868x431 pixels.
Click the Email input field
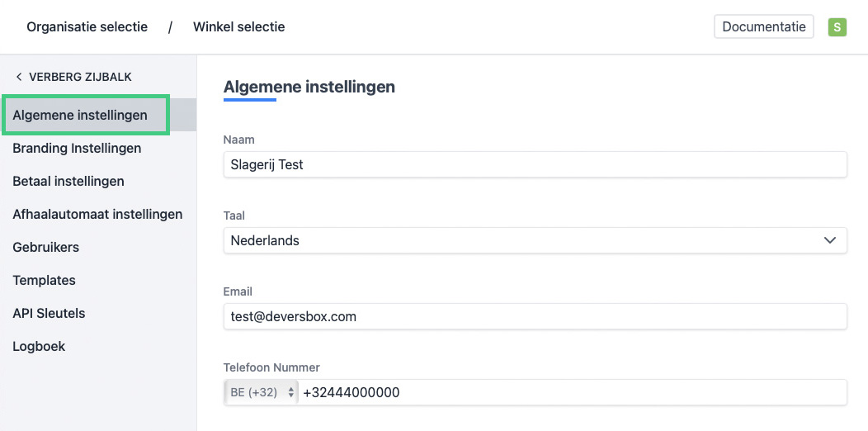tap(535, 316)
